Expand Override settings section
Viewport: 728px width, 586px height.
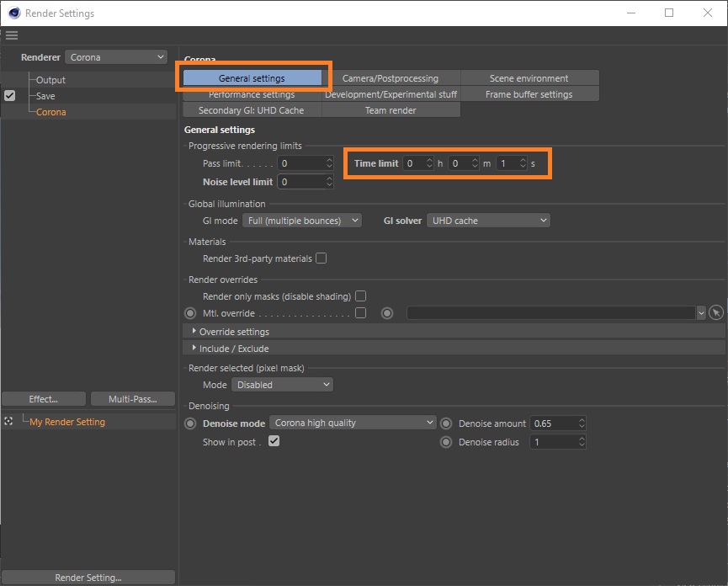[x=194, y=331]
